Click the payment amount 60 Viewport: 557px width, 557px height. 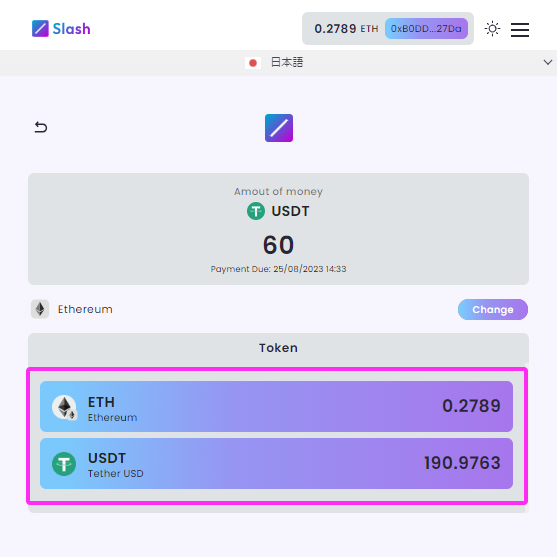pos(278,245)
